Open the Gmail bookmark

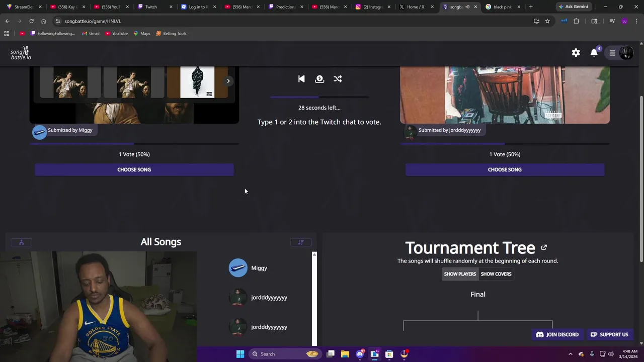[x=91, y=34]
